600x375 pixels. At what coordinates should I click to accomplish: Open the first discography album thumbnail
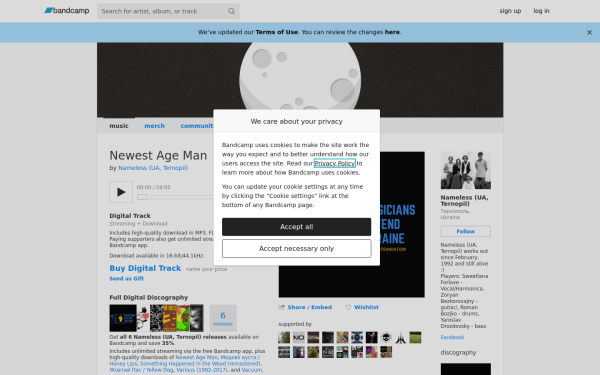tap(123, 318)
